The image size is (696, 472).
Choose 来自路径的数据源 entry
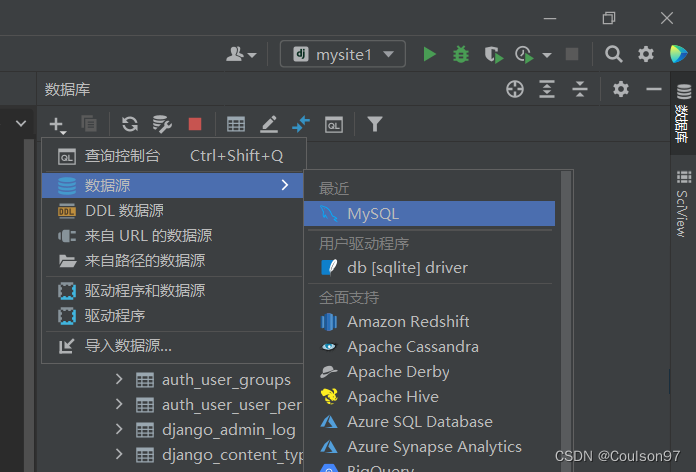(173, 261)
